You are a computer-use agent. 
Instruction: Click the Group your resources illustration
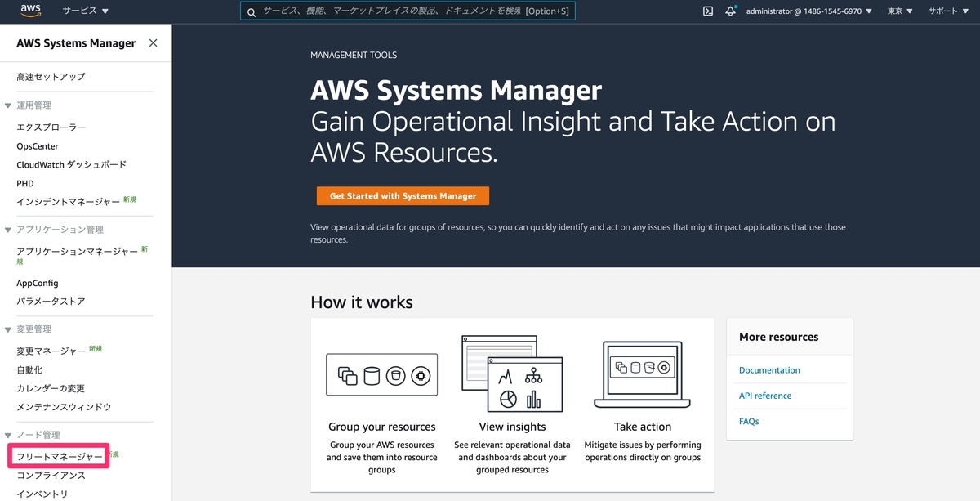(381, 376)
